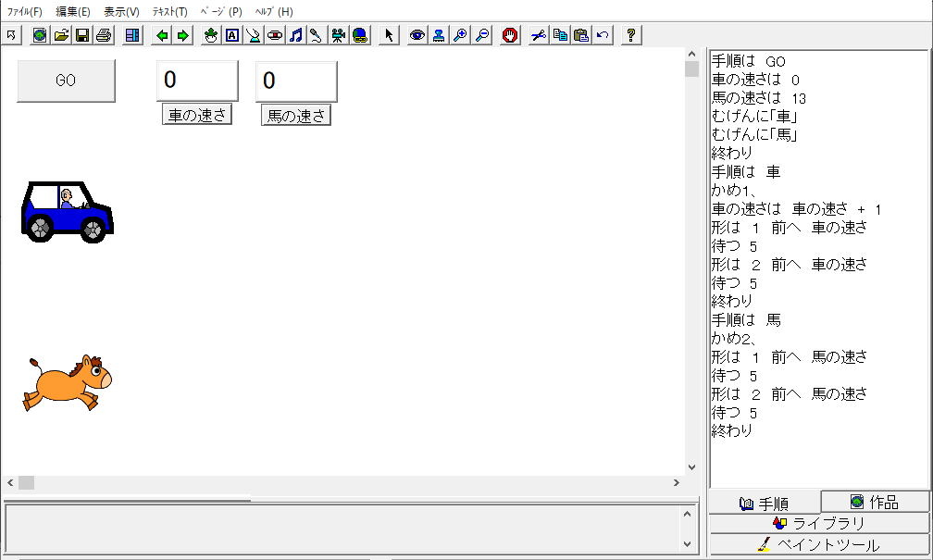This screenshot has width=933, height=560.
Task: Click the text box 'A' tool icon
Action: (x=231, y=35)
